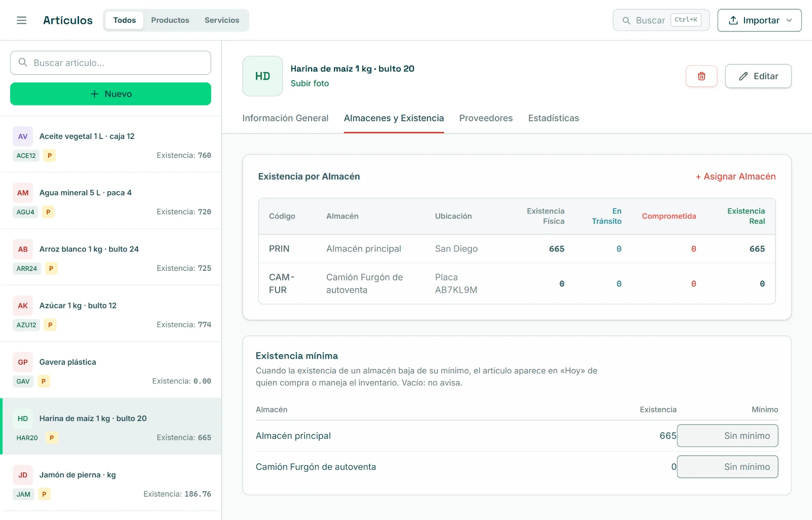This screenshot has height=520, width=812.
Task: Click the Arroz blanco AB avatar
Action: pyautogui.click(x=23, y=249)
